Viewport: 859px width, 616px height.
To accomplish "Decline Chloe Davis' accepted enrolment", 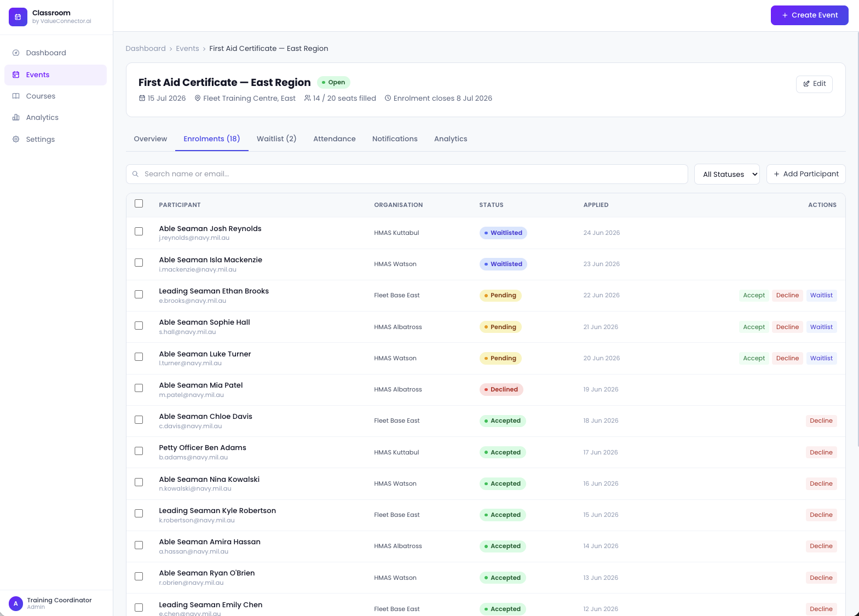I will tap(821, 421).
